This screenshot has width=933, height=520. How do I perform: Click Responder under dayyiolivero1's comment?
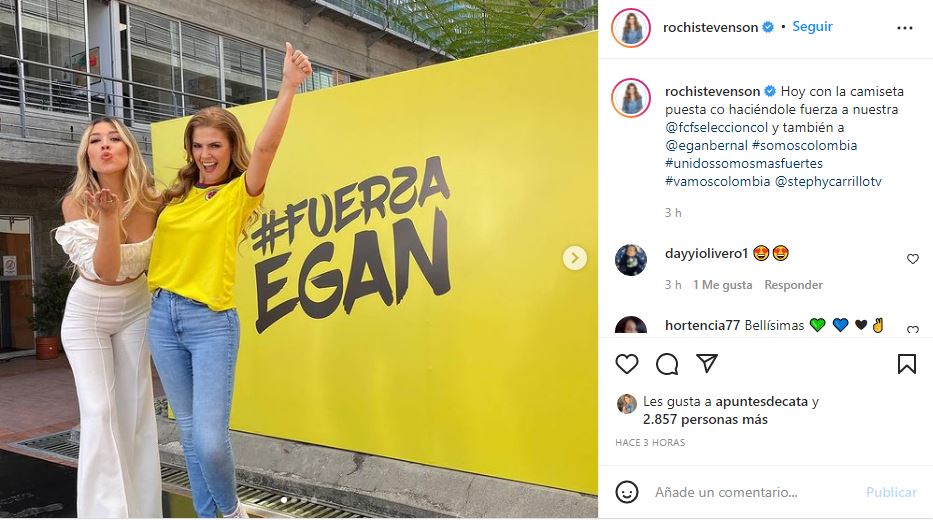click(x=793, y=285)
